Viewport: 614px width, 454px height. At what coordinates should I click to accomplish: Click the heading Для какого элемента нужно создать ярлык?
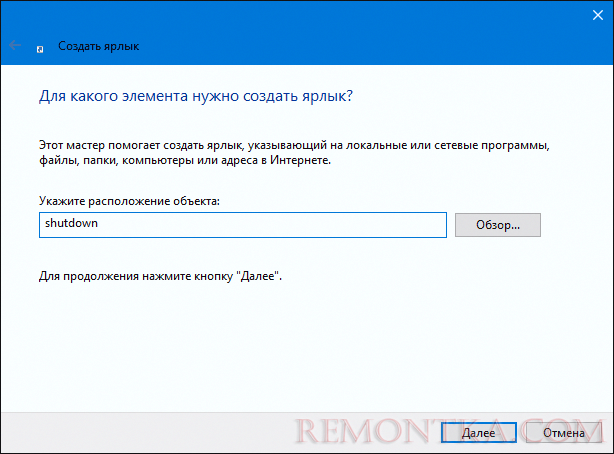(196, 96)
